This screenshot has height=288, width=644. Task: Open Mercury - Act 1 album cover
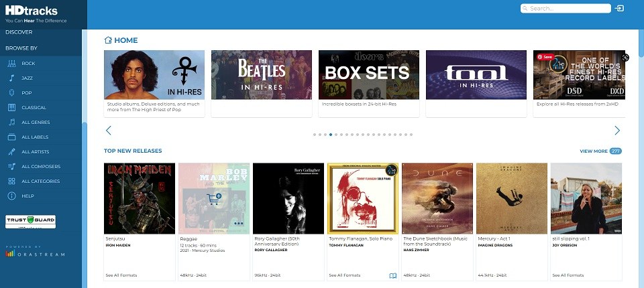pos(512,198)
